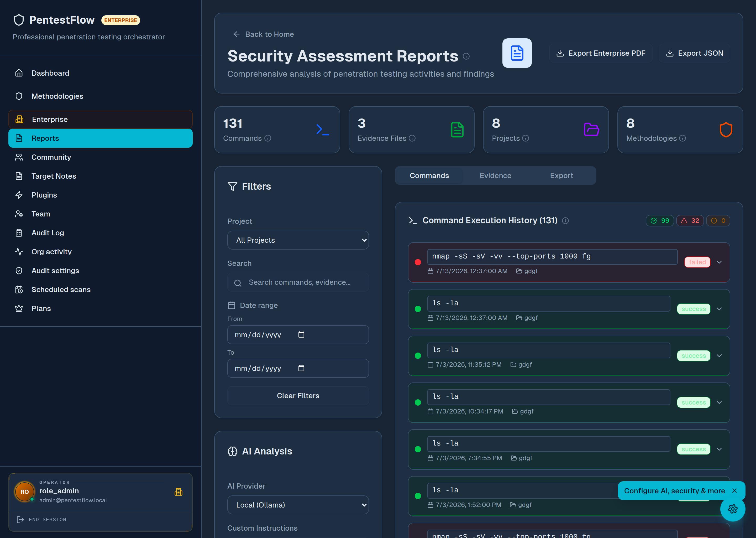This screenshot has width=756, height=538.
Task: Open Audit Log page
Action: click(x=100, y=232)
